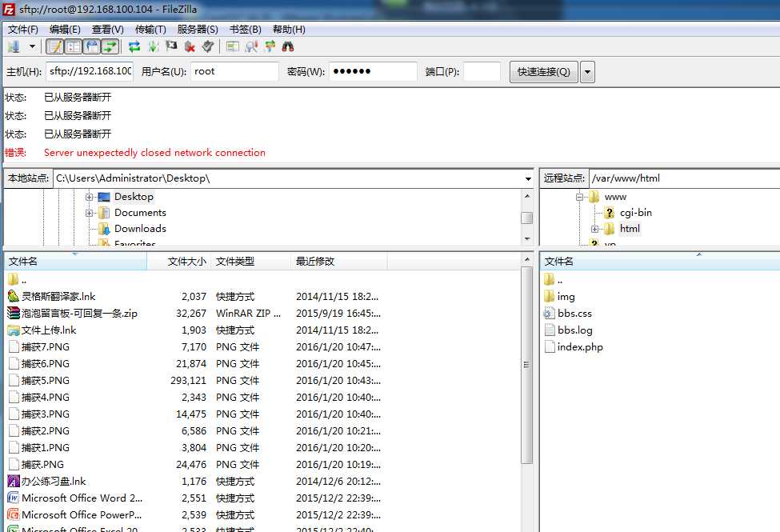Sort local files by 文件名 column

click(76, 262)
